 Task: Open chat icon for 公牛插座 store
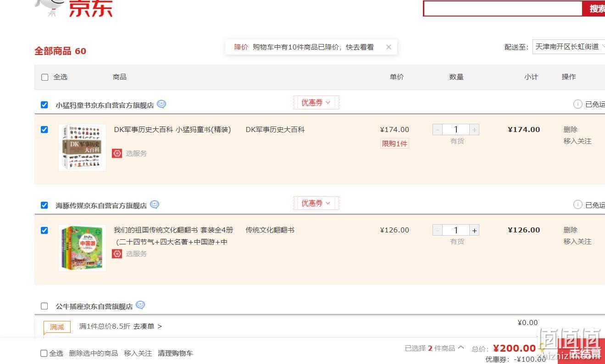[x=140, y=305]
